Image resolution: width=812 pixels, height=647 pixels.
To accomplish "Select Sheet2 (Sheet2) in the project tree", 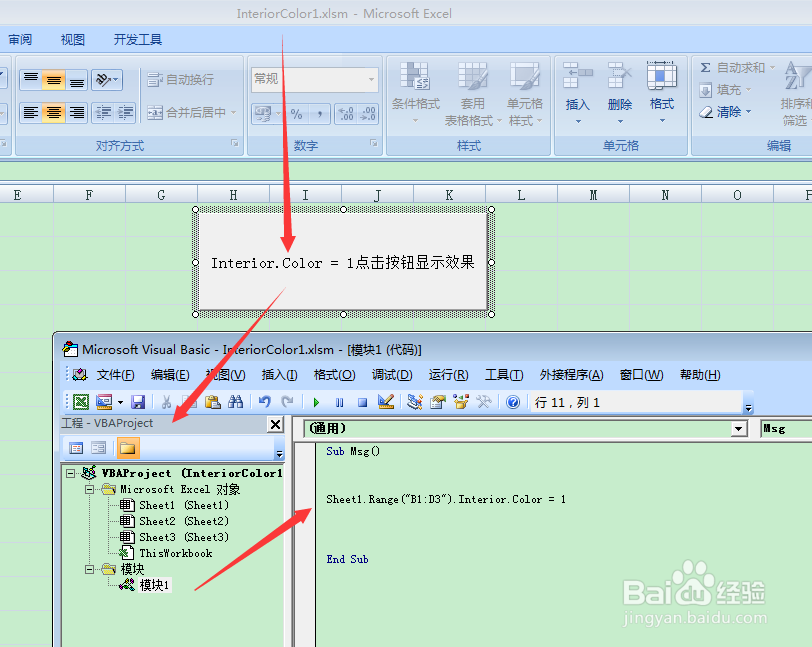I will pos(174,521).
